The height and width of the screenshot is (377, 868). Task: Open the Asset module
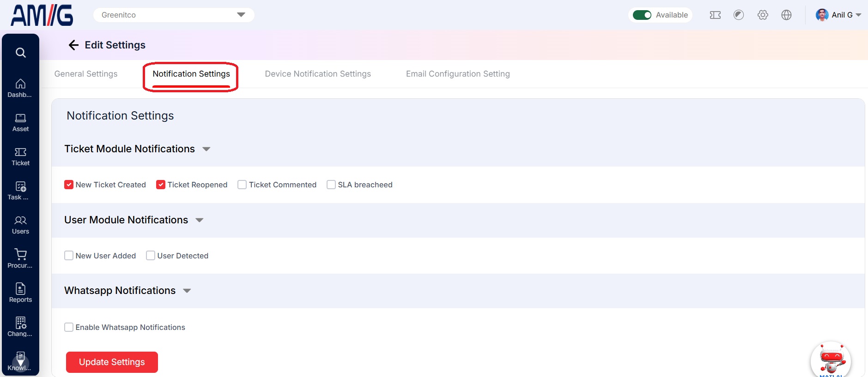click(x=20, y=122)
